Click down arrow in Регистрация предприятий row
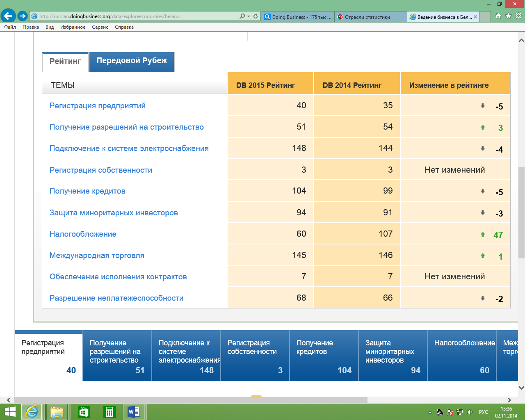The width and height of the screenshot is (525, 420). pyautogui.click(x=483, y=106)
